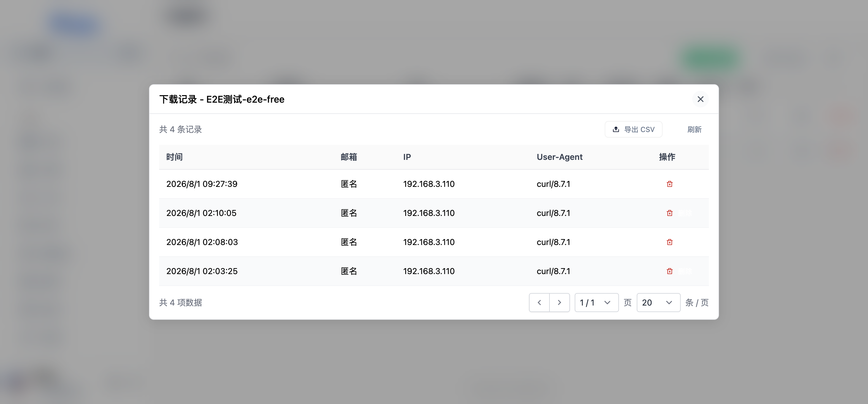Go to next page arrow
This screenshot has width=868, height=404.
[x=559, y=302]
